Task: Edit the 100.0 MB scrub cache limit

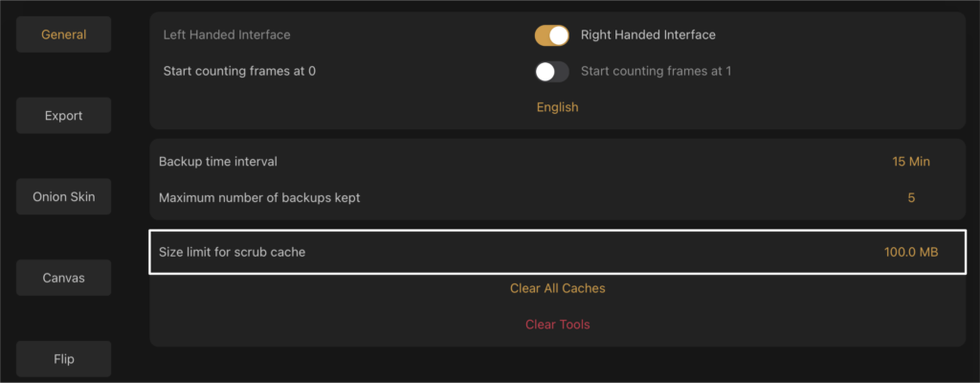Action: click(x=911, y=252)
